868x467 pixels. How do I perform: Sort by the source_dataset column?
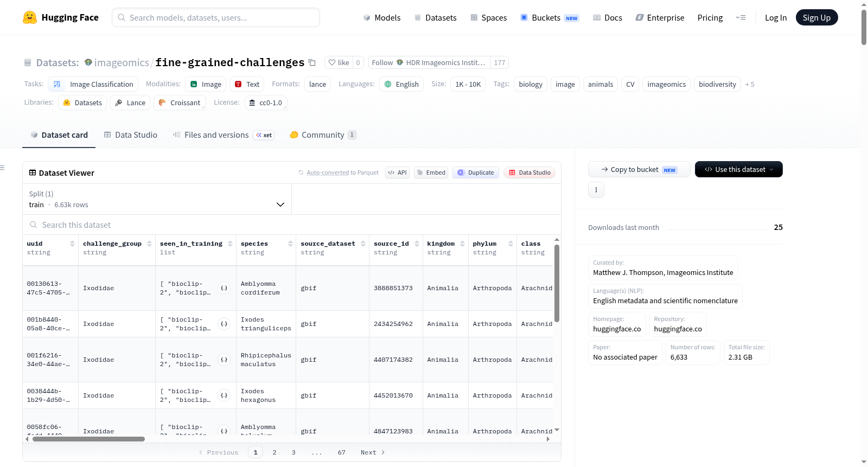tap(363, 244)
